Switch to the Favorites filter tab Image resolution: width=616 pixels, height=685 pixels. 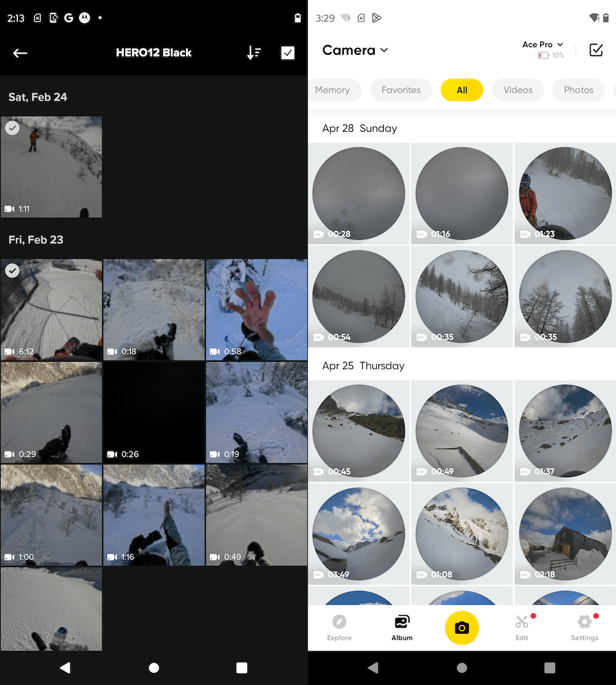tap(401, 90)
